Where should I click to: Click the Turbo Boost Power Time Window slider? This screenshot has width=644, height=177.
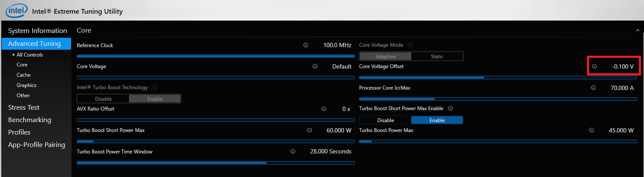216,162
